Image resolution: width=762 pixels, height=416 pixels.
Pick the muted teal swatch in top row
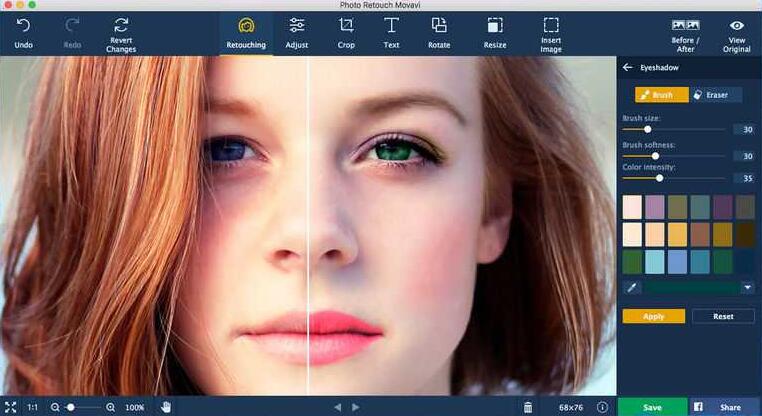(700, 207)
